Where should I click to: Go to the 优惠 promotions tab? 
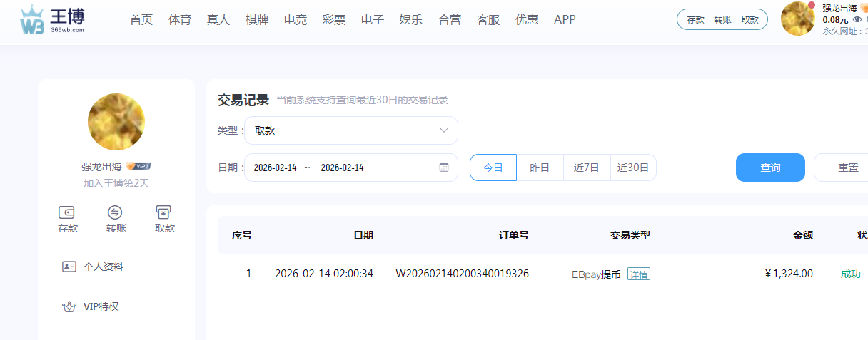tap(527, 20)
